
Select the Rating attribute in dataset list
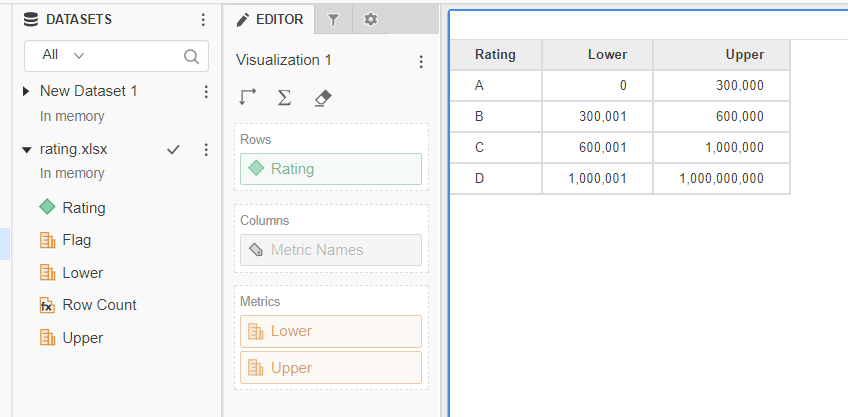pos(83,208)
